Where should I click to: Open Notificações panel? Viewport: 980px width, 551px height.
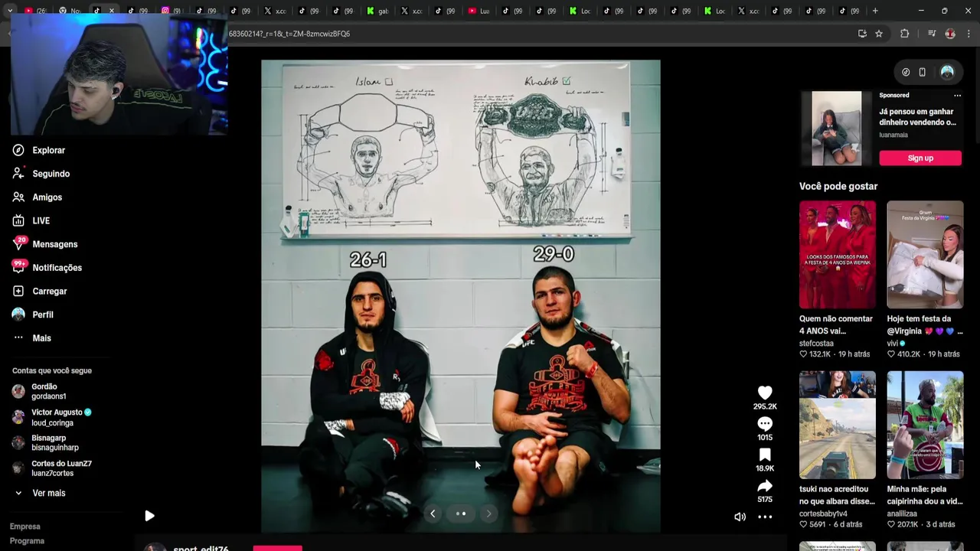pos(47,268)
